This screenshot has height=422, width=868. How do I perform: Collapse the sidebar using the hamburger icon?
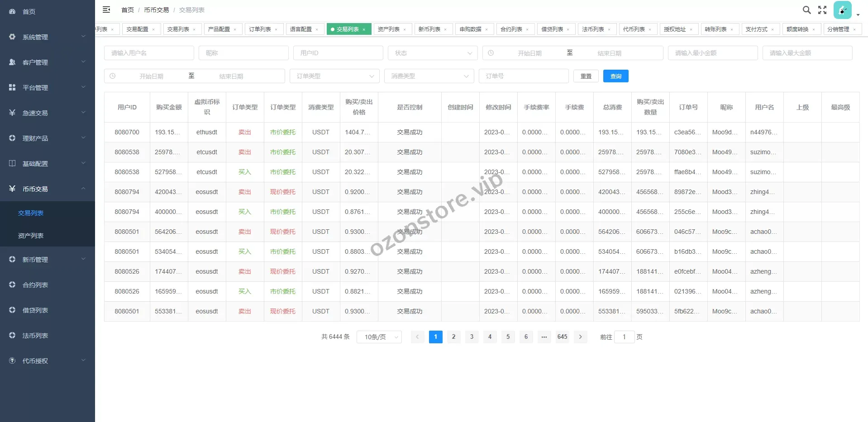coord(106,9)
